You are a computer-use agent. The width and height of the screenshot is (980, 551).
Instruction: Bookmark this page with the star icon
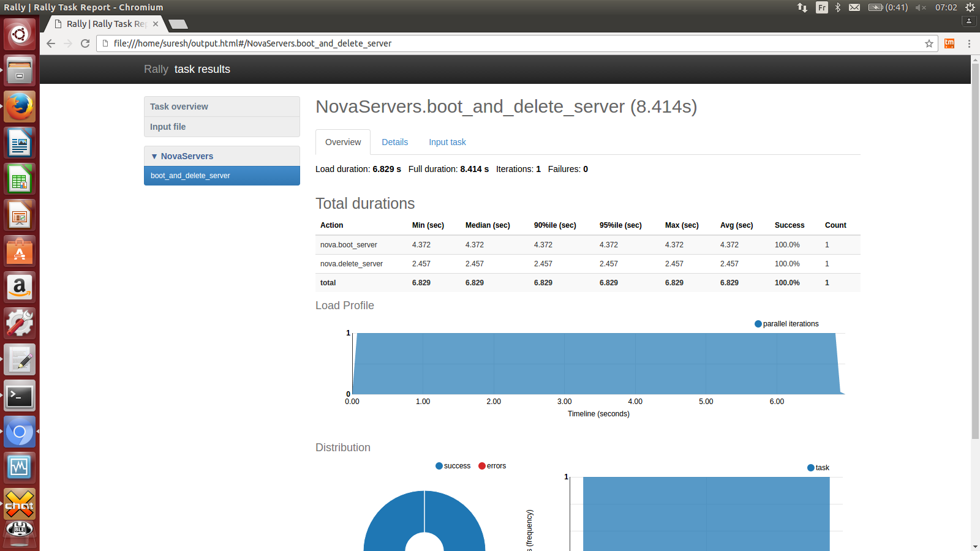click(x=929, y=43)
